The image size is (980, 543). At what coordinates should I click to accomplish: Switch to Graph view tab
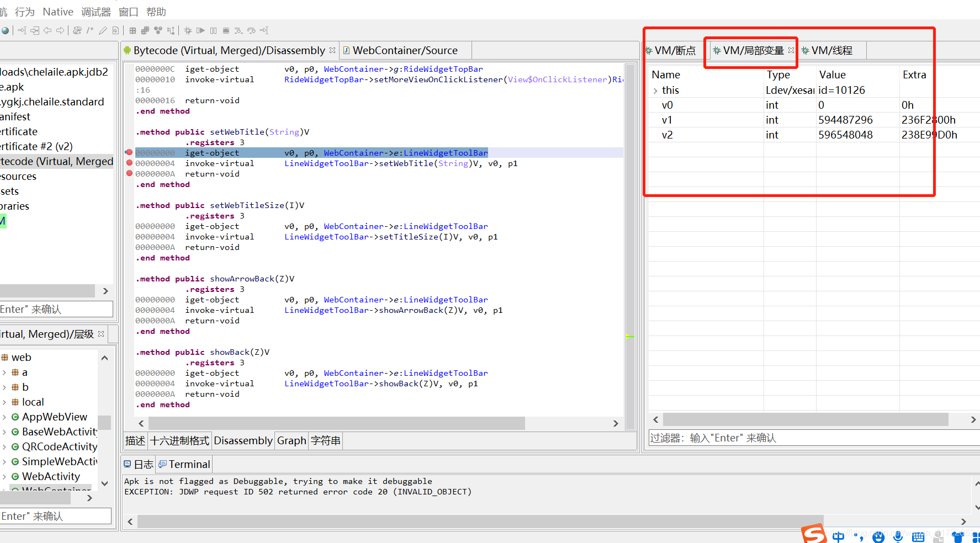[292, 440]
